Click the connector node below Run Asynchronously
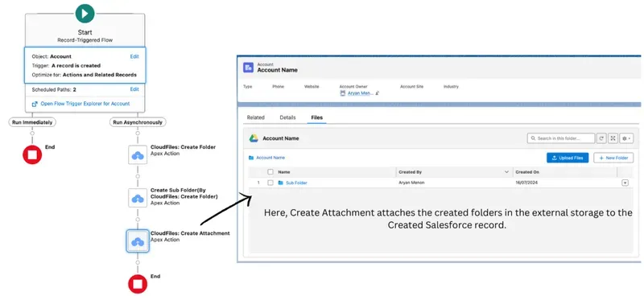The width and height of the screenshot is (644, 304). [x=138, y=134]
